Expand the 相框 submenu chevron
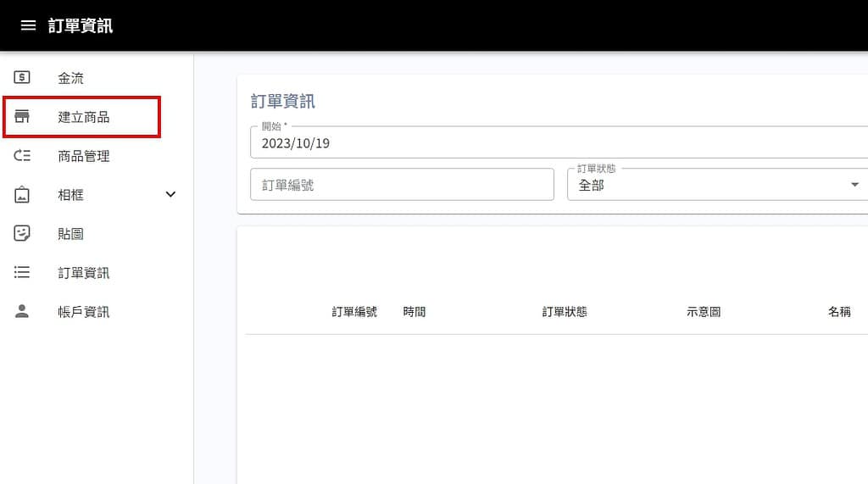This screenshot has height=484, width=868. tap(170, 195)
